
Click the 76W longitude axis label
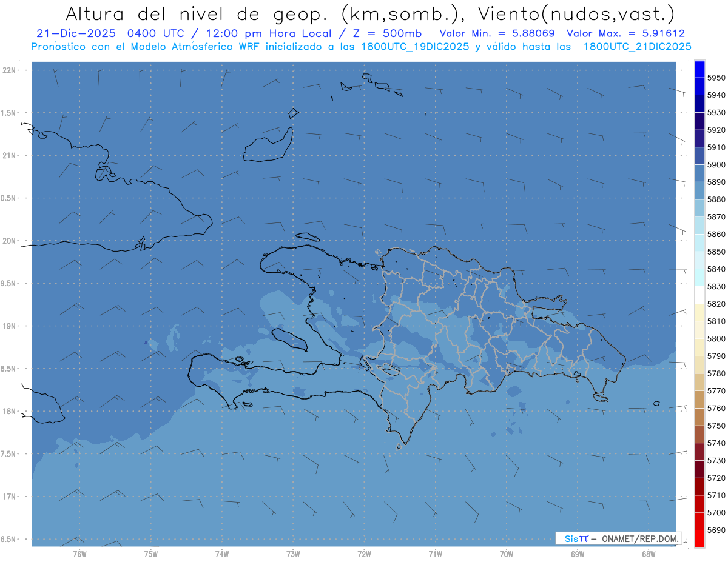79,554
